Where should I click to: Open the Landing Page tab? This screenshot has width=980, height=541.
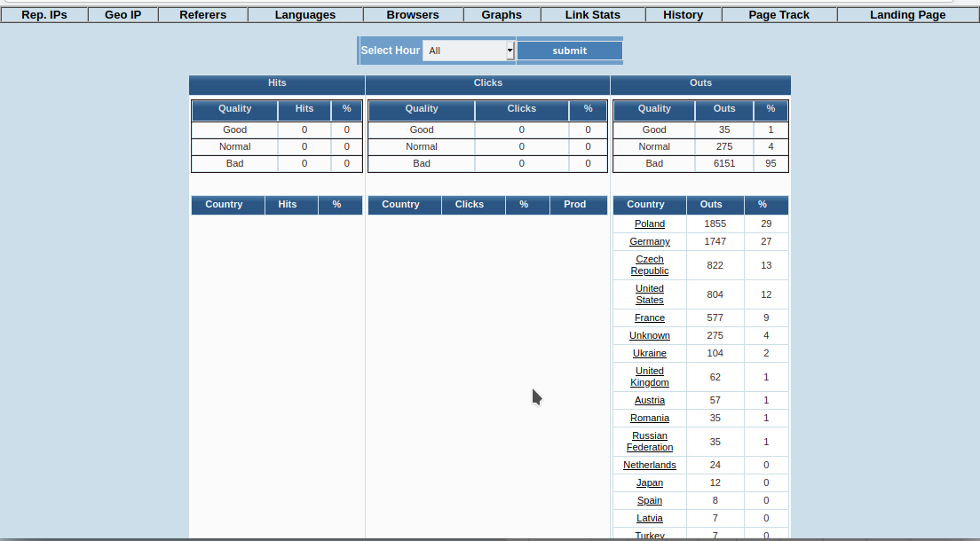(907, 14)
